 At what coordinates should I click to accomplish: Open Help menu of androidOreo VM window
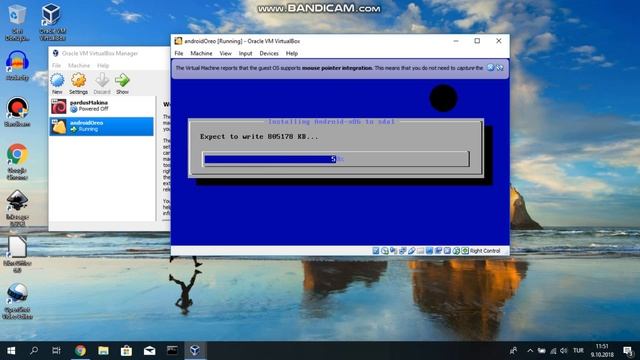point(292,53)
